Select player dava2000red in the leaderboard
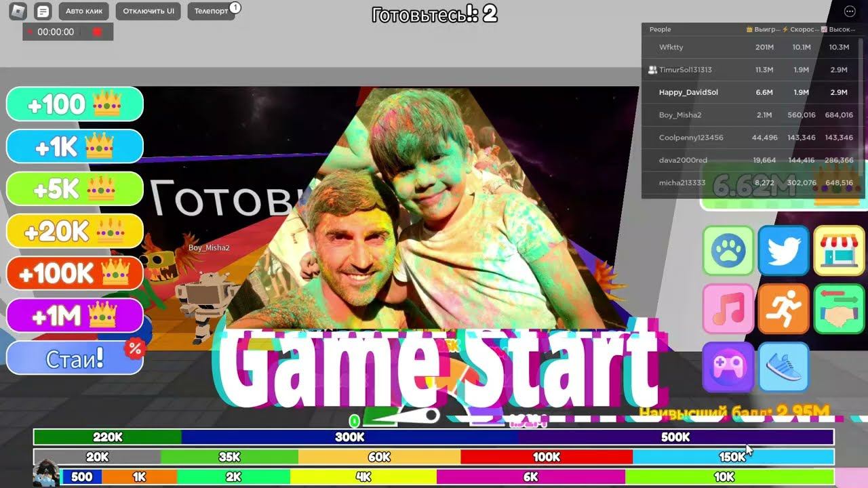The image size is (868, 488). (x=753, y=161)
